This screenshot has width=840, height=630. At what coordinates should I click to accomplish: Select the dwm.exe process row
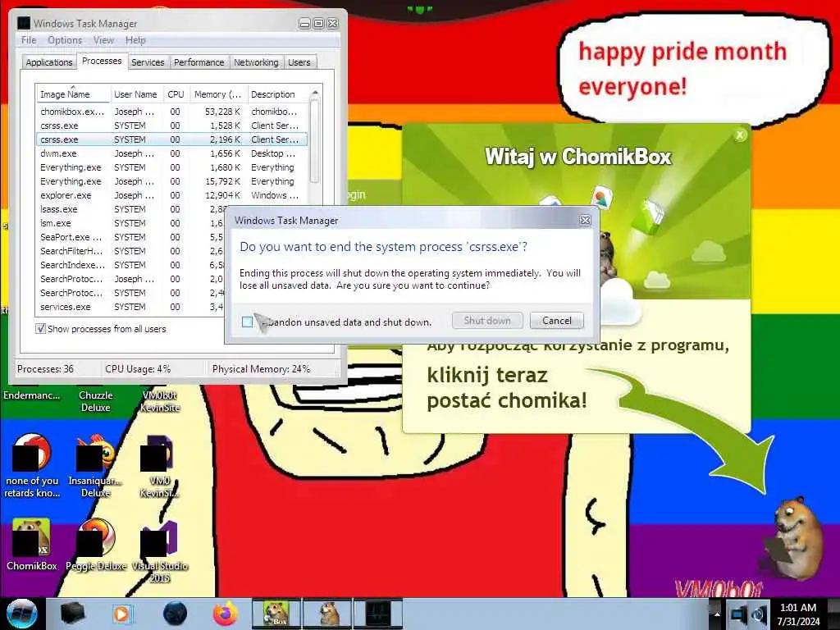click(x=171, y=153)
